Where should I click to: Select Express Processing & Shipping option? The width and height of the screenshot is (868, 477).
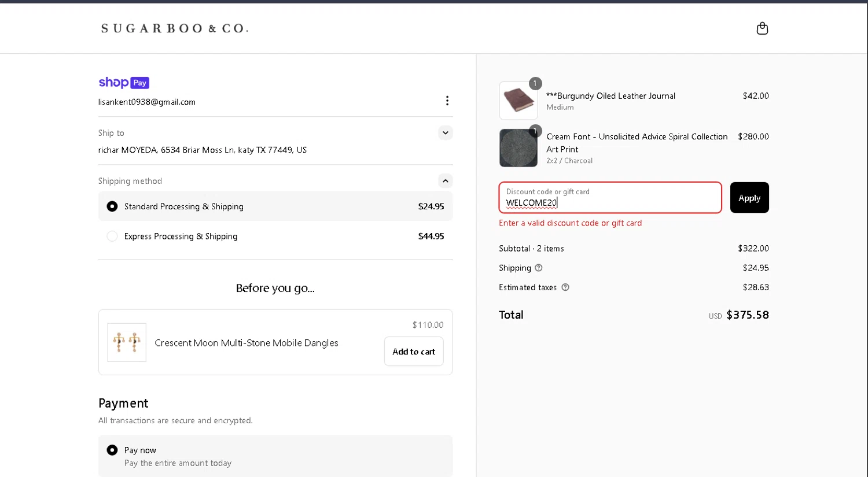click(x=275, y=236)
